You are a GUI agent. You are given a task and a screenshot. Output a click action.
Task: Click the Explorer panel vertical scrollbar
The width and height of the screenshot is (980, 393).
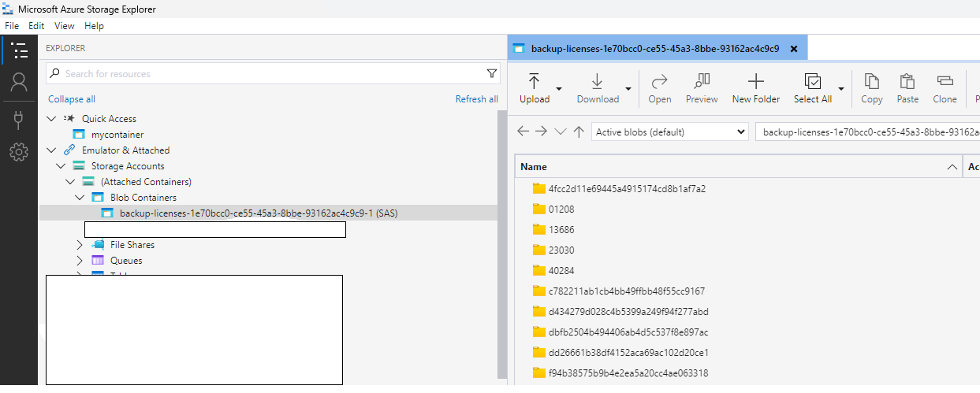pos(502,244)
